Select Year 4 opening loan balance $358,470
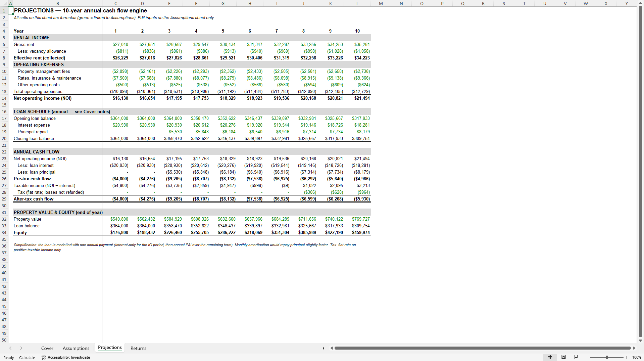The width and height of the screenshot is (644, 361). pos(196,118)
